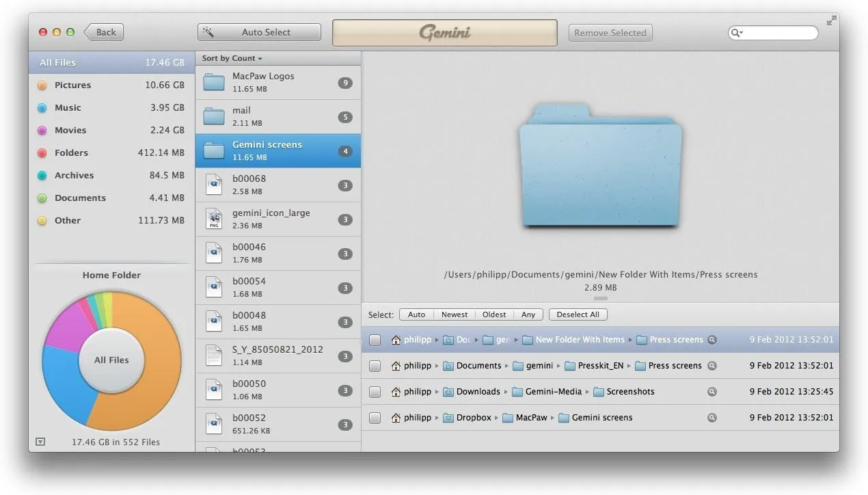
Task: Select Pictures category
Action: [111, 85]
